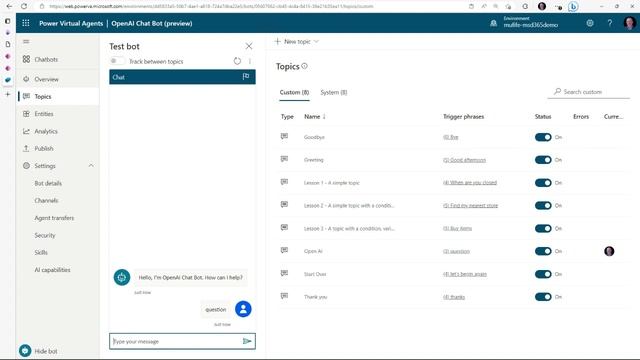Viewport: 640px width, 360px height.
Task: Click the Environment picker icon
Action: click(493, 23)
